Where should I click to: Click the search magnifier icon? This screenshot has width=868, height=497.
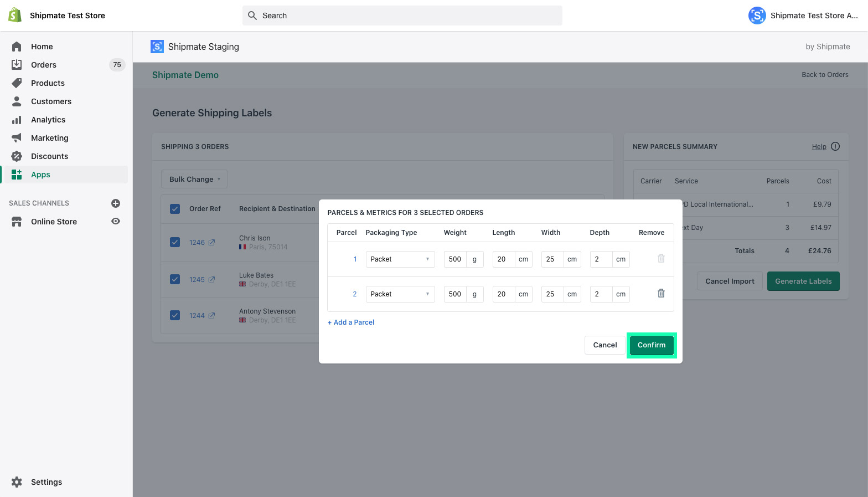pyautogui.click(x=252, y=16)
